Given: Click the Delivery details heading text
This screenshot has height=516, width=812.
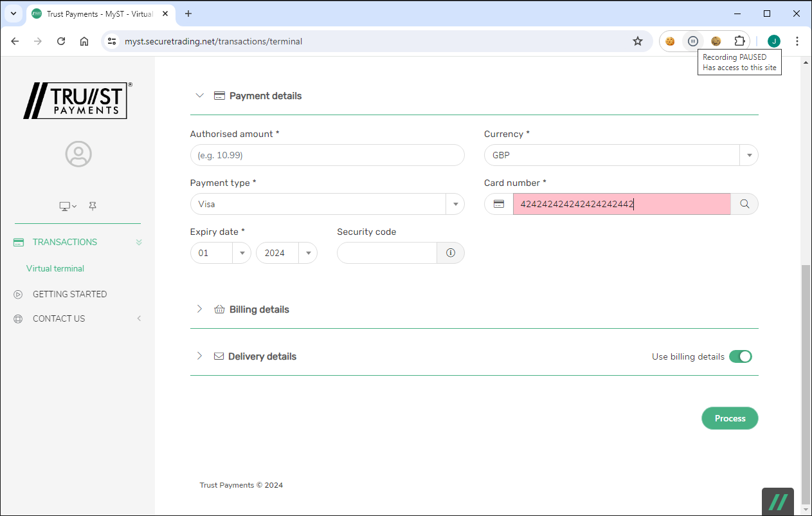Looking at the screenshot, I should pyautogui.click(x=262, y=356).
